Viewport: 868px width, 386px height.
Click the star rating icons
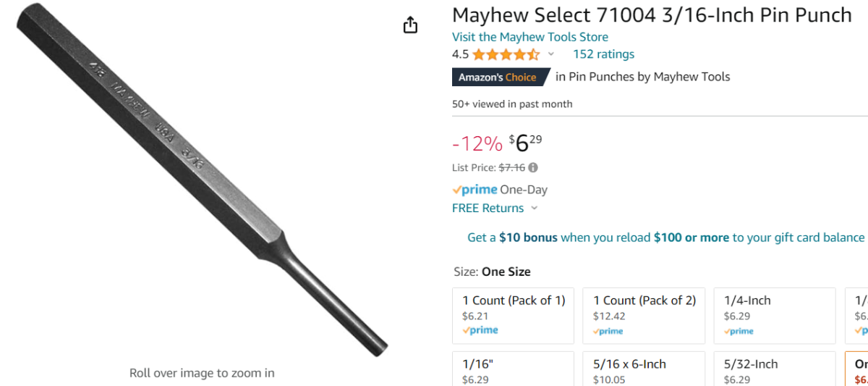click(x=506, y=54)
